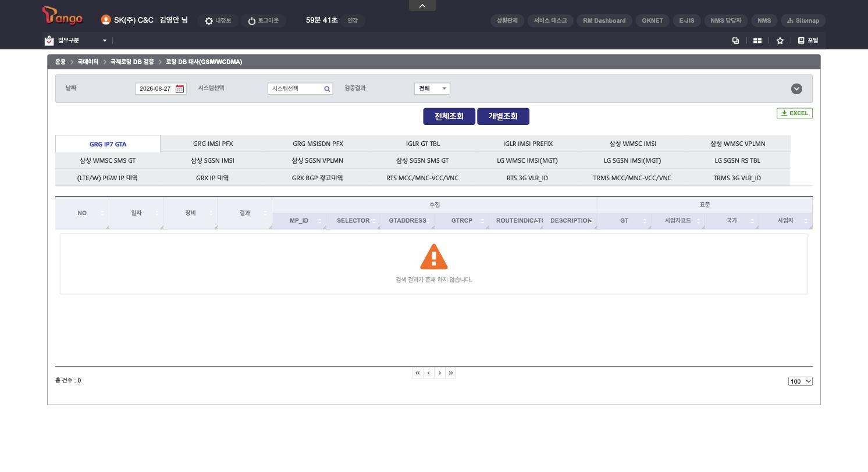Click the date input field 2026-08-27
The height and width of the screenshot is (472, 868).
pyautogui.click(x=155, y=89)
